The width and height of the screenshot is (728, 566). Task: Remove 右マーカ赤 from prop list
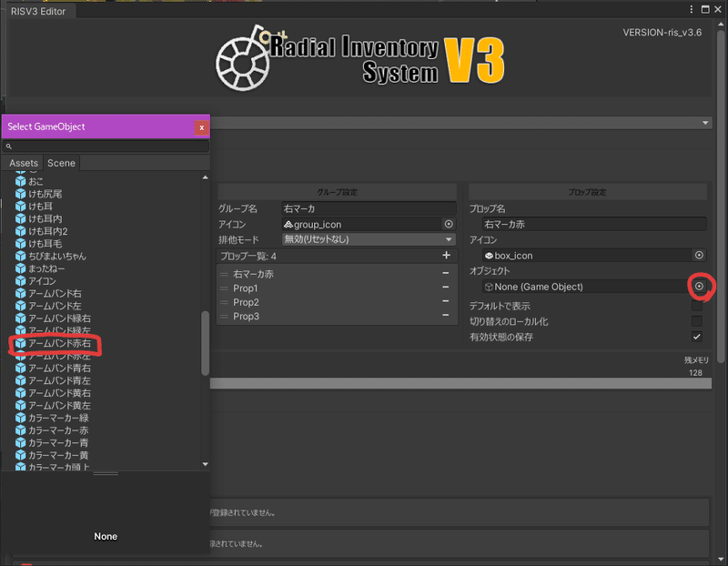pos(445,274)
